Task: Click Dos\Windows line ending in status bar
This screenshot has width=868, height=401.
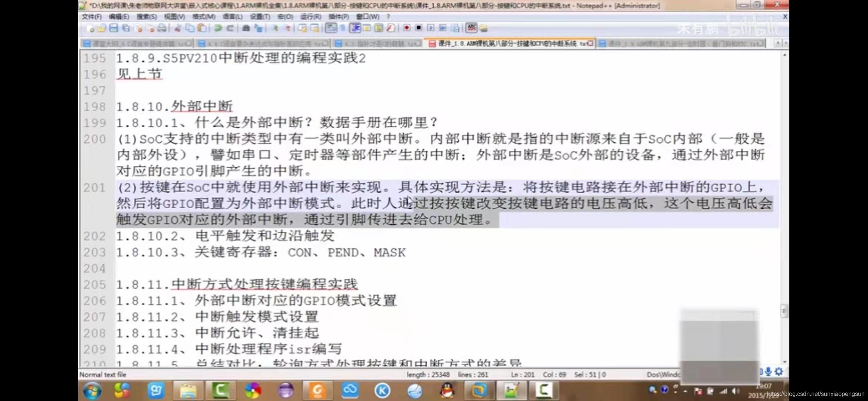Action: [x=663, y=375]
